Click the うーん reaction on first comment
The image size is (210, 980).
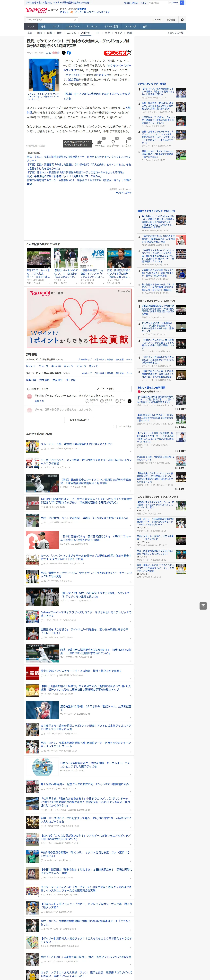pyautogui.click(x=120, y=401)
